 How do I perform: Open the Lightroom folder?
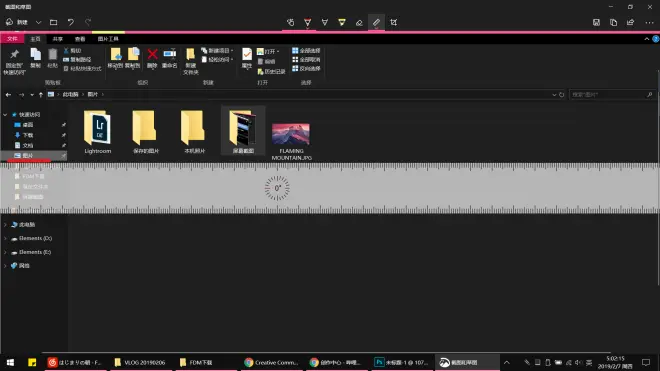tap(98, 132)
